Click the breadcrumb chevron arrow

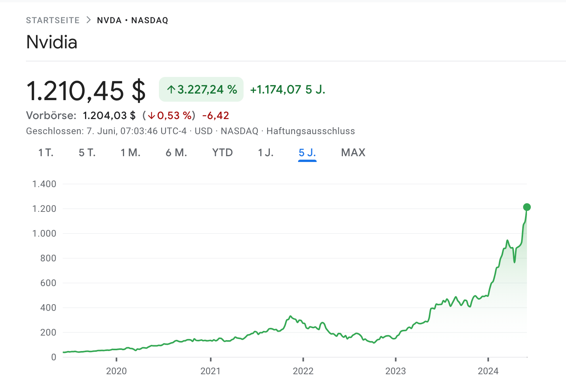click(89, 20)
